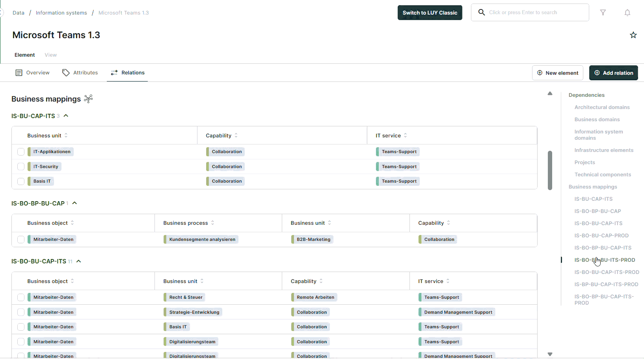Sort by Capability in IS-BO-BP-BU-CAP table

[449, 223]
